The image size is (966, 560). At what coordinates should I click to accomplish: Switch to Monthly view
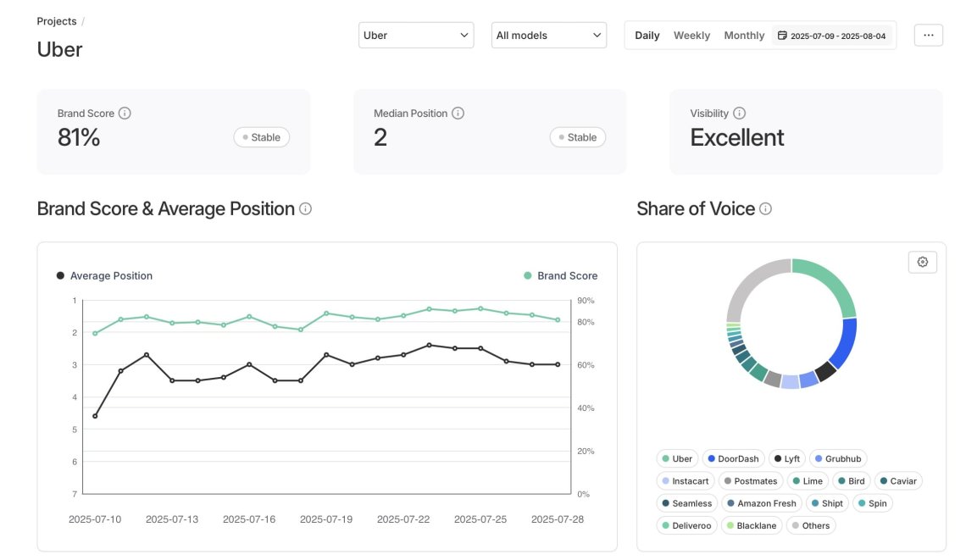(744, 36)
